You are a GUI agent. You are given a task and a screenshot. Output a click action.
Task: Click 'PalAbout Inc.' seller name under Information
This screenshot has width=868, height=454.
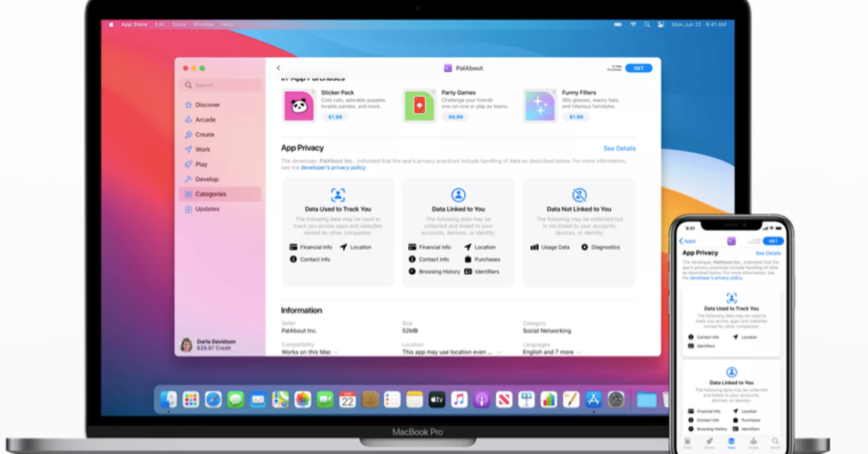[x=299, y=331]
